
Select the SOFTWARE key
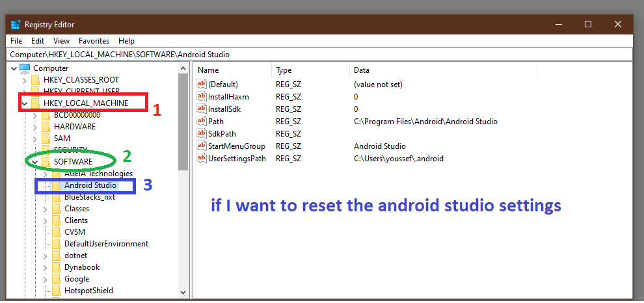click(73, 162)
